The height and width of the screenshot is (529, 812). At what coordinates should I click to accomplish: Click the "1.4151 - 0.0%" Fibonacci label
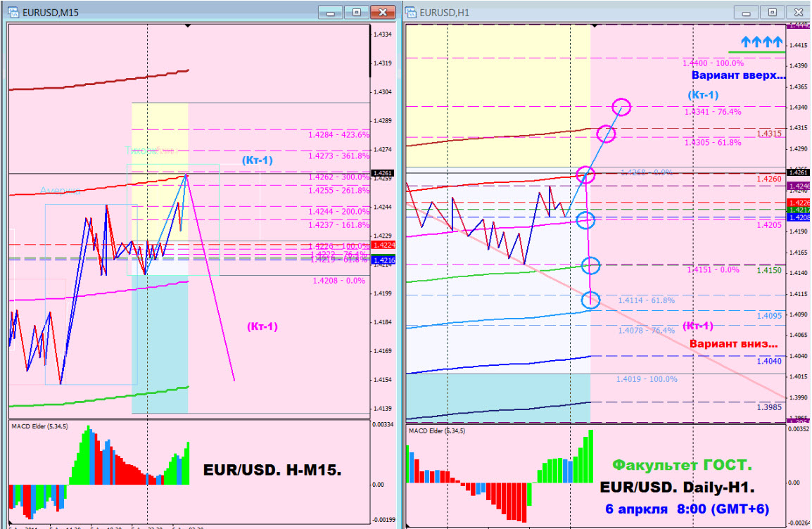(713, 269)
